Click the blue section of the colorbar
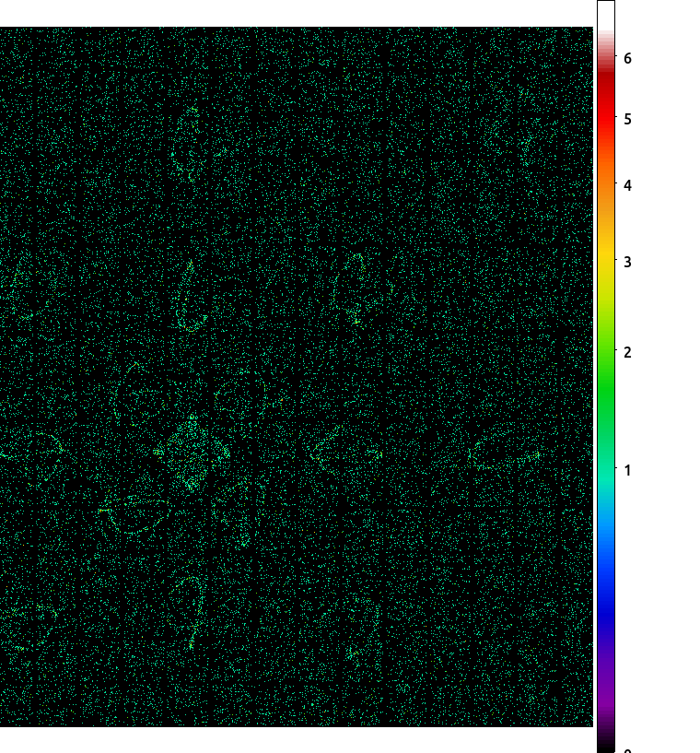The width and height of the screenshot is (700, 753). 606,571
